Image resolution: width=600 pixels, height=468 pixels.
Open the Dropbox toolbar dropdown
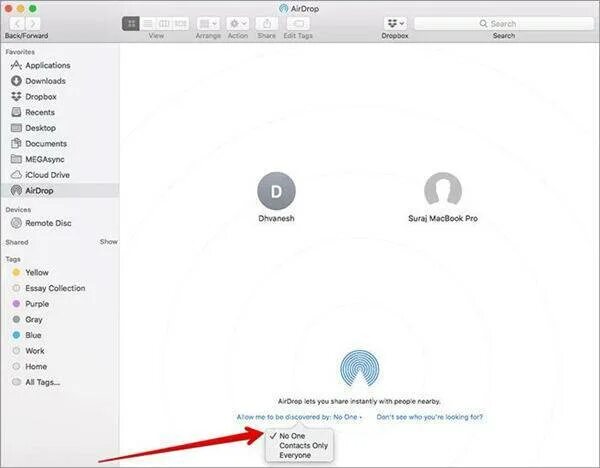click(x=395, y=24)
